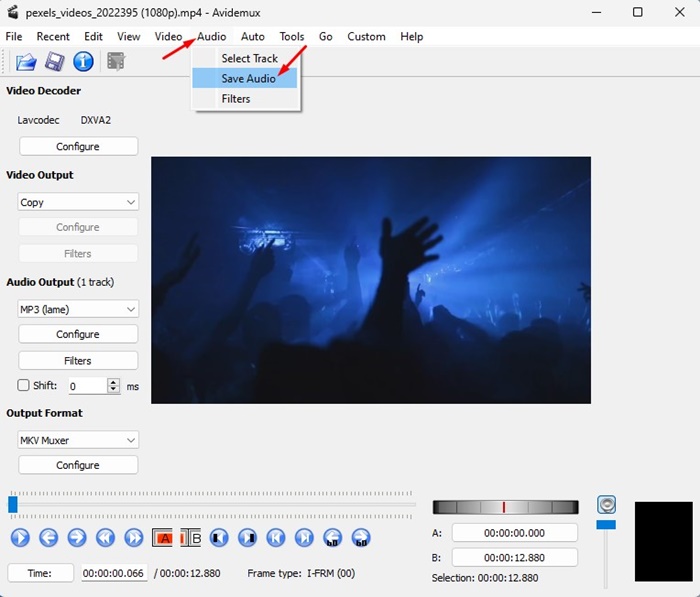
Task: Click the jog shuttle wheel control
Action: tap(505, 507)
